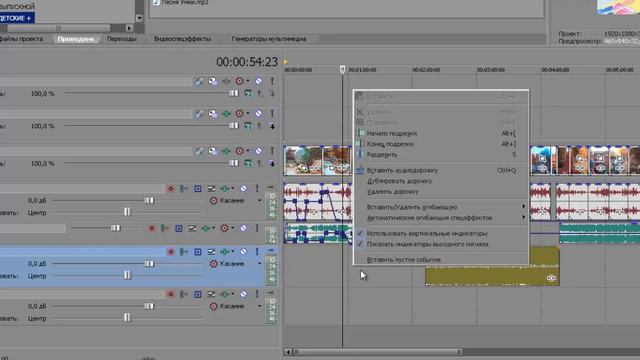Screen dimensions: 640x360
Task: Expand automation settings arrow on first video track
Action: (x=248, y=81)
